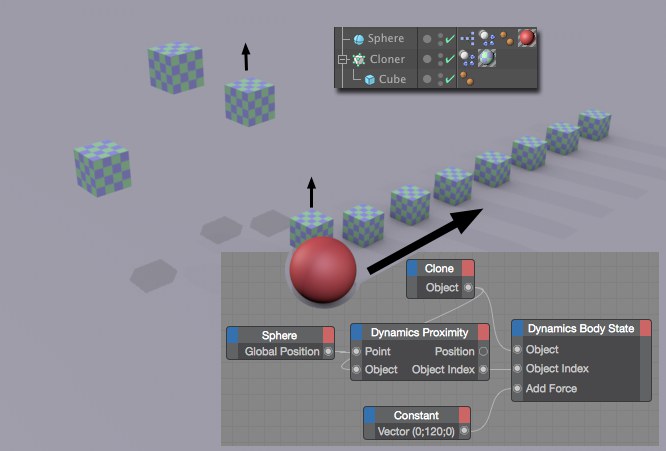Select the Cube name in Object Manager
Screen dimensions: 666x451
point(392,79)
